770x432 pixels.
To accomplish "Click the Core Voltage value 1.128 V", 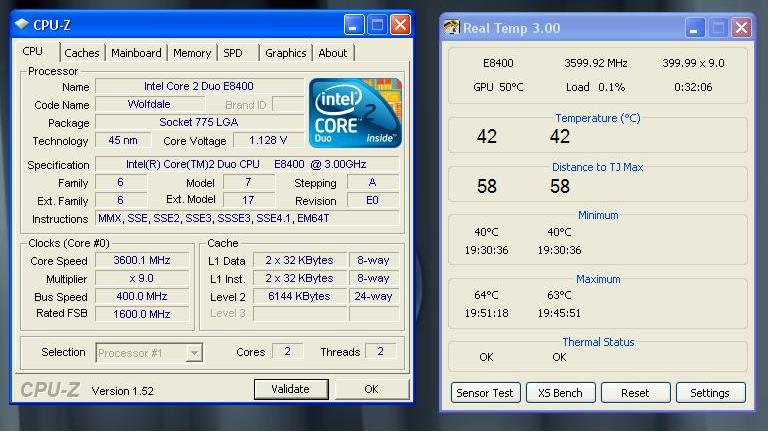I will pyautogui.click(x=268, y=140).
